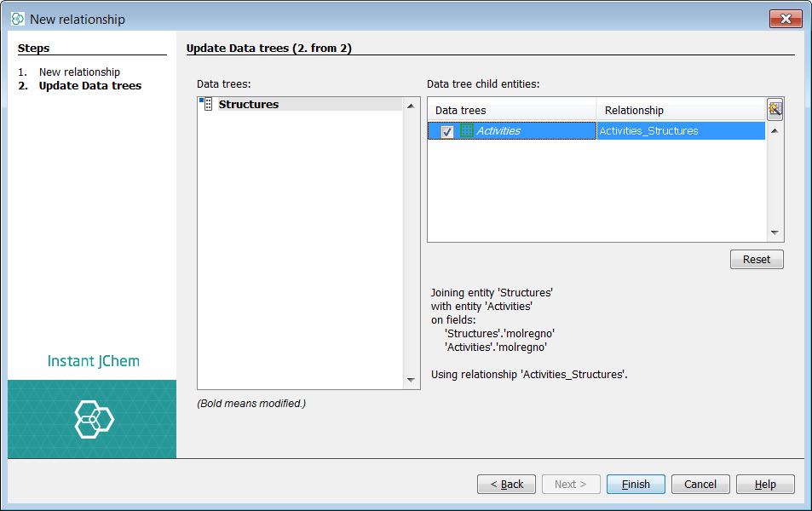The image size is (812, 511).
Task: Go back with the Back button
Action: (x=506, y=484)
